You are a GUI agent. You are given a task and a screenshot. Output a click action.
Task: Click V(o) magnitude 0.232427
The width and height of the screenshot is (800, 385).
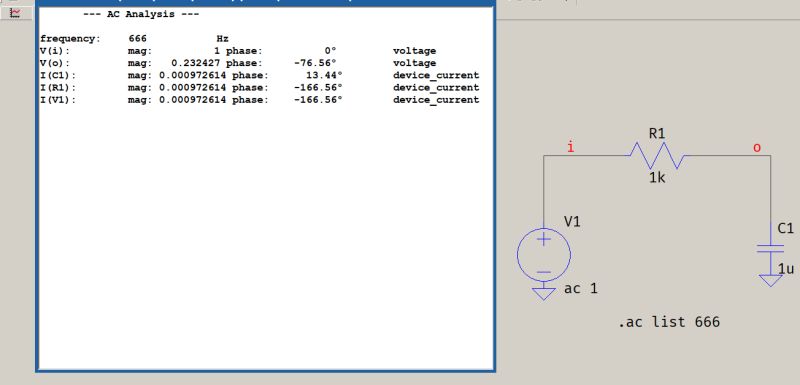click(x=196, y=63)
